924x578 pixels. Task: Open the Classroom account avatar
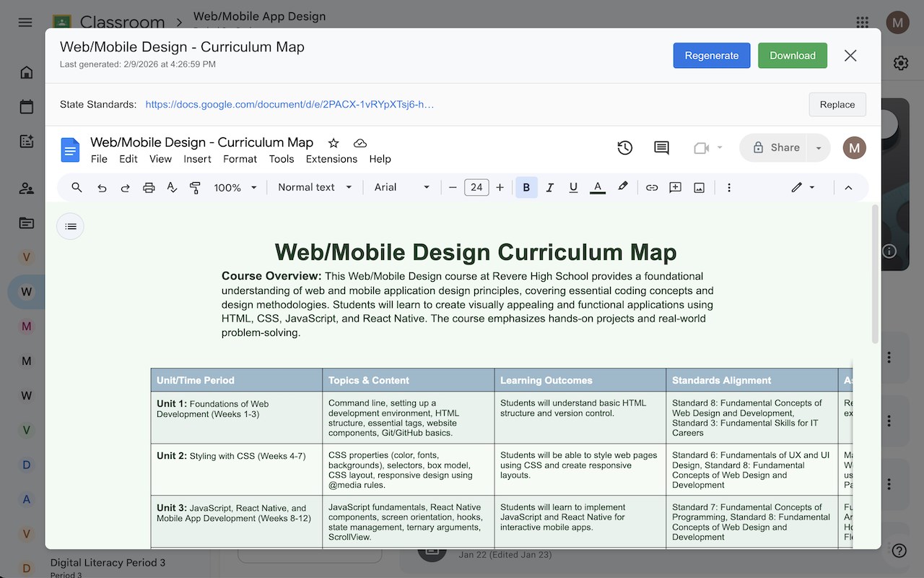pos(898,22)
